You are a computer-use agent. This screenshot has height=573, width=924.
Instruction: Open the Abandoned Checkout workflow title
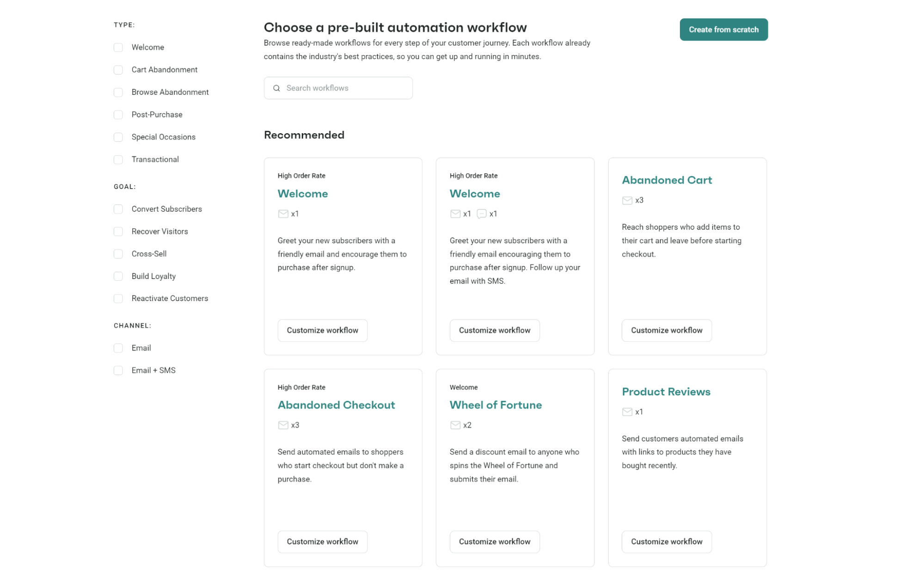(336, 405)
